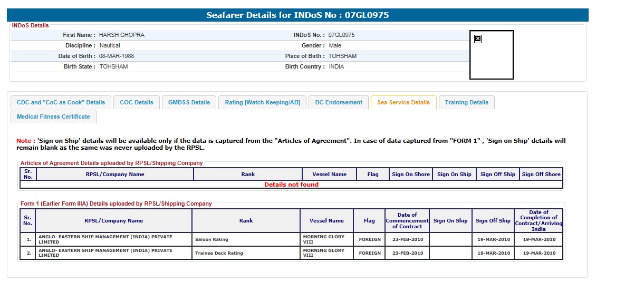Click the first name HARSH CHOPRA
The image size is (644, 291).
[x=121, y=35]
